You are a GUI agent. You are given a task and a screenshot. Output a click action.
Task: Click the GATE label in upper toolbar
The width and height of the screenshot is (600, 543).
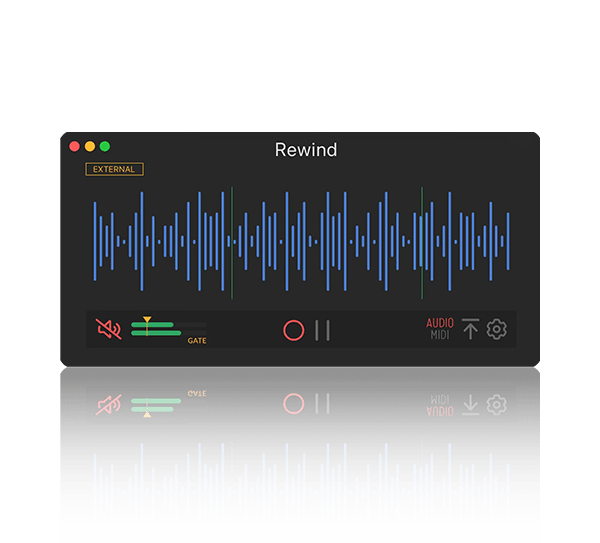197,341
